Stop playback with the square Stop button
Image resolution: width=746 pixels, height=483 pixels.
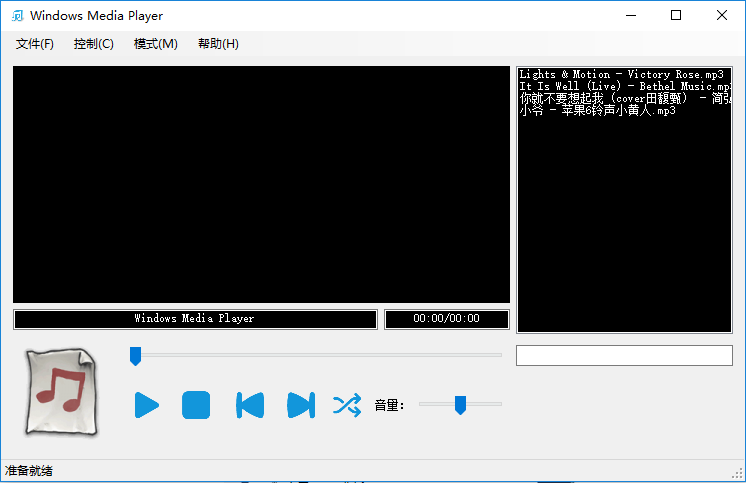click(x=196, y=405)
